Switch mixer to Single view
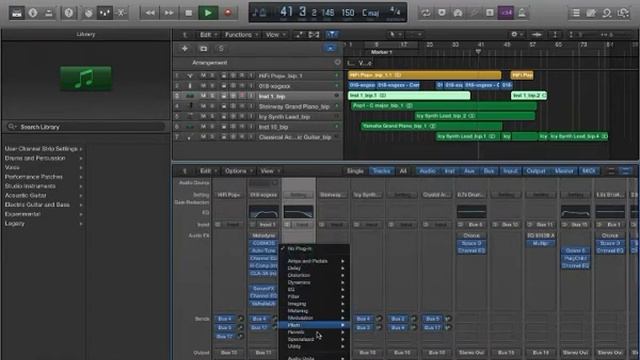Viewport: 640px width, 360px height. [355, 171]
